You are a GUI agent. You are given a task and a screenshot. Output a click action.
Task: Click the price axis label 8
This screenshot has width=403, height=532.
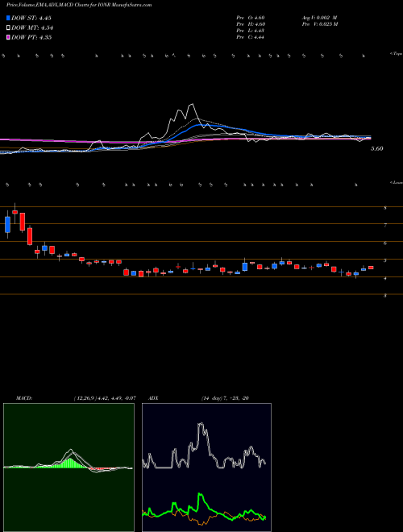385,208
